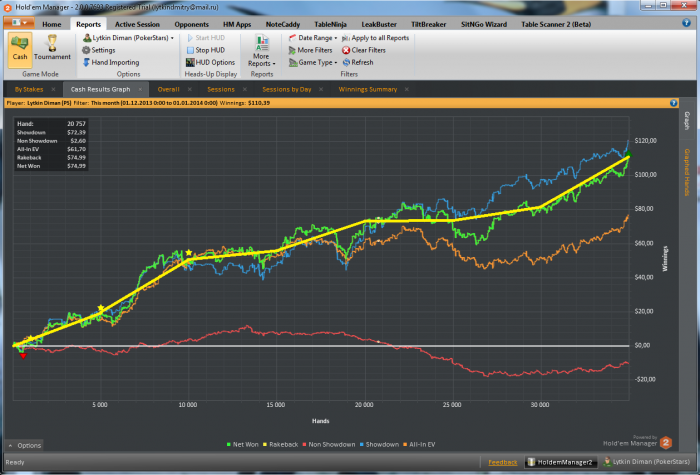Click Start HUD
Image resolution: width=700 pixels, height=475 pixels.
click(206, 38)
